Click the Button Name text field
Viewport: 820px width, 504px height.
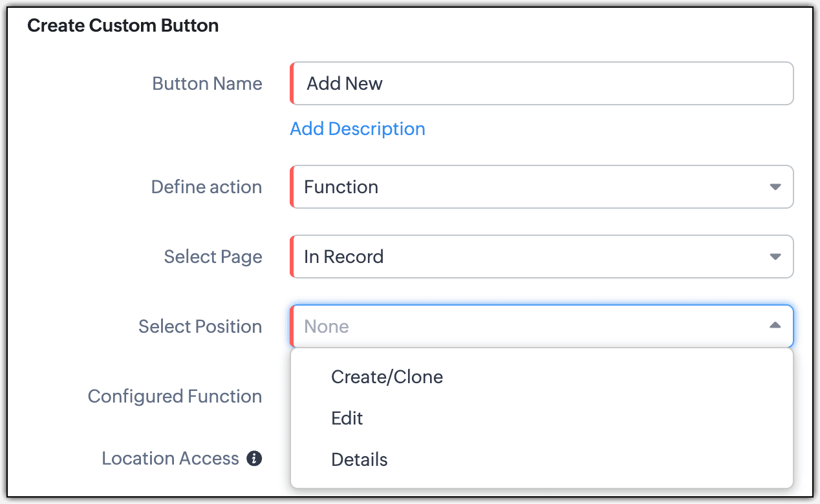coord(542,83)
